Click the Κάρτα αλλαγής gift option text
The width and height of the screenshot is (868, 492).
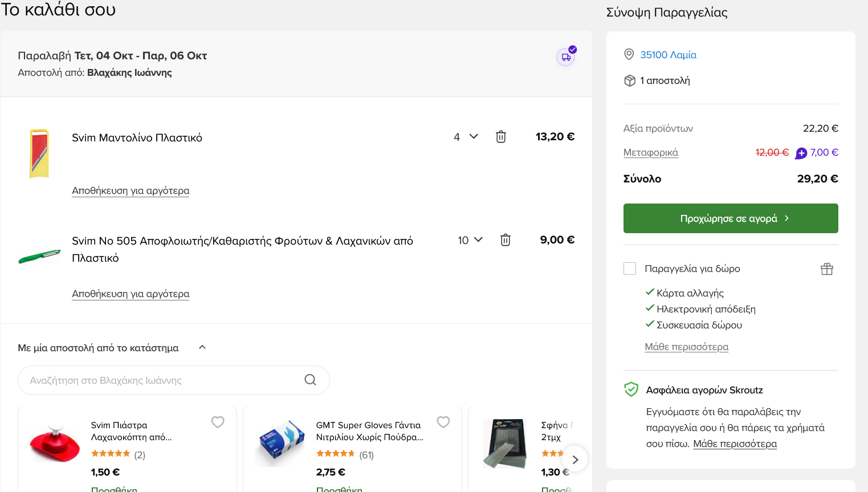(x=690, y=293)
